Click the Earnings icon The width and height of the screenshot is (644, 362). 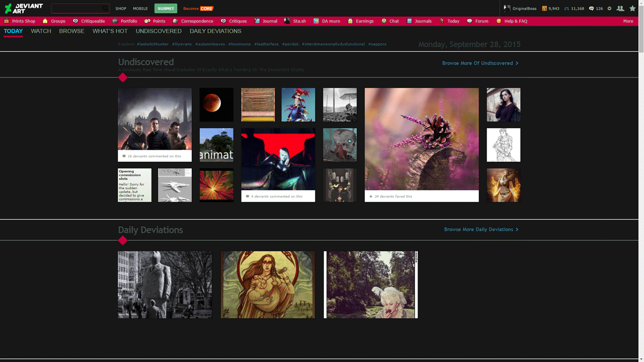[350, 21]
